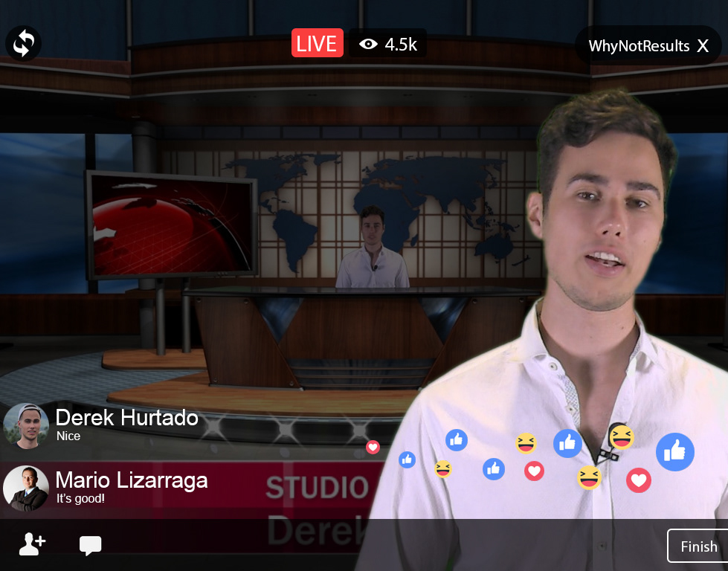The width and height of the screenshot is (728, 571).
Task: Select the "It's good!" comment
Action: point(81,499)
